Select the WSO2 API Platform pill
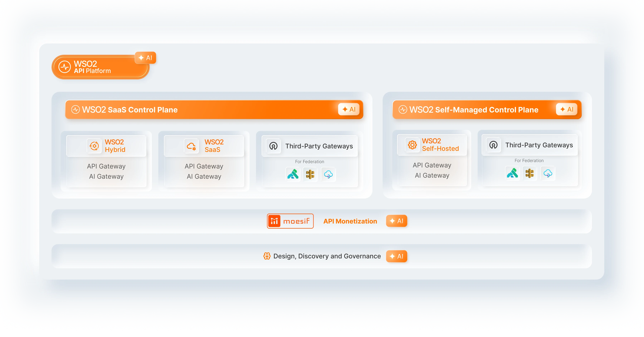Image resolution: width=644 pixels, height=337 pixels. (x=101, y=67)
